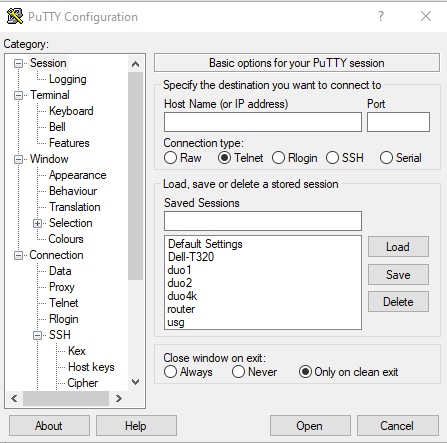The height and width of the screenshot is (443, 447).
Task: Expand the Selection tree node
Action: pos(38,223)
